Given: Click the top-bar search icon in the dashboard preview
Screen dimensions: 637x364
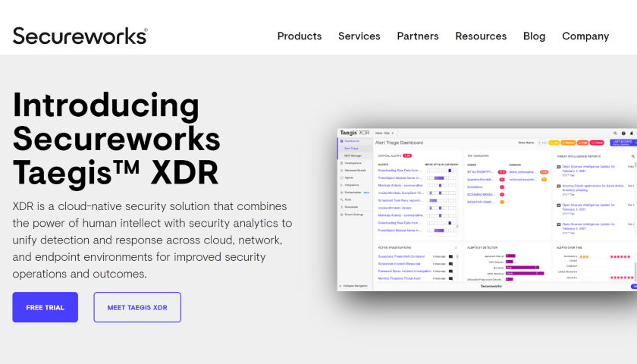Looking at the screenshot, I should pos(615,133).
